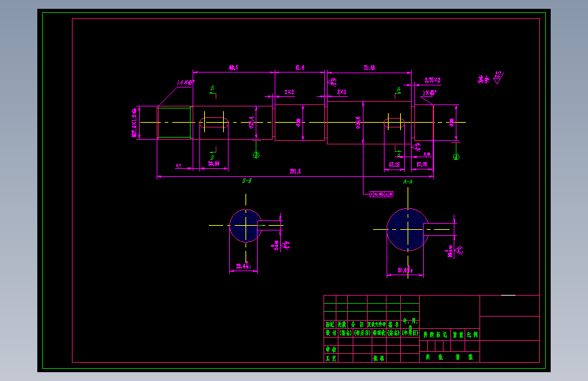This screenshot has height=381, width=588.
Task: Click the M27.4×1.5 thread callout
Action: tap(134, 123)
